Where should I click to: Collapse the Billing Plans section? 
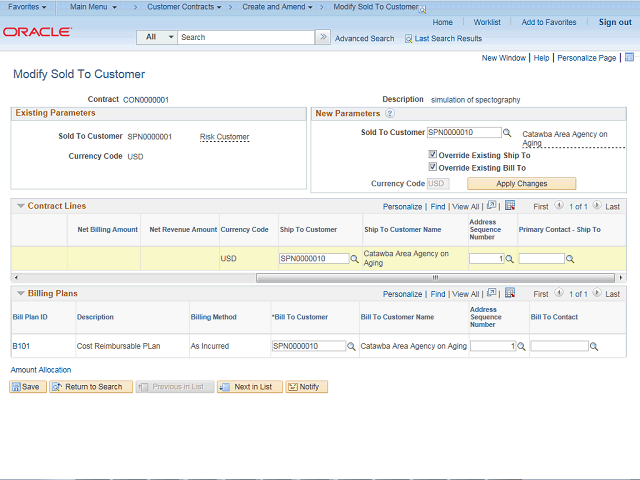(x=21, y=293)
